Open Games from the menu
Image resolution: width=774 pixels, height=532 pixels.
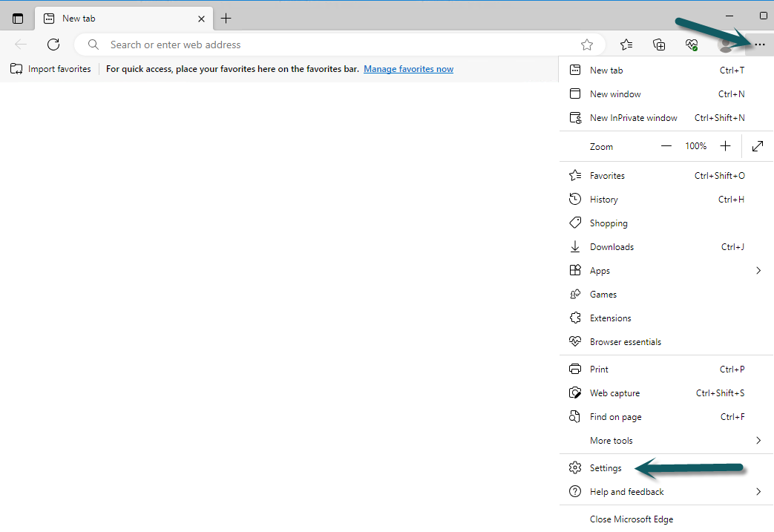point(666,294)
